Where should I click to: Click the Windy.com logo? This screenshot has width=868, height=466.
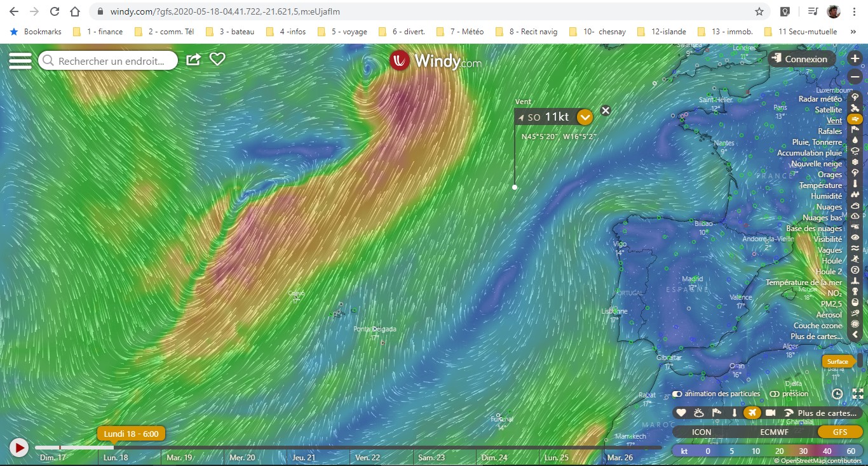point(435,60)
